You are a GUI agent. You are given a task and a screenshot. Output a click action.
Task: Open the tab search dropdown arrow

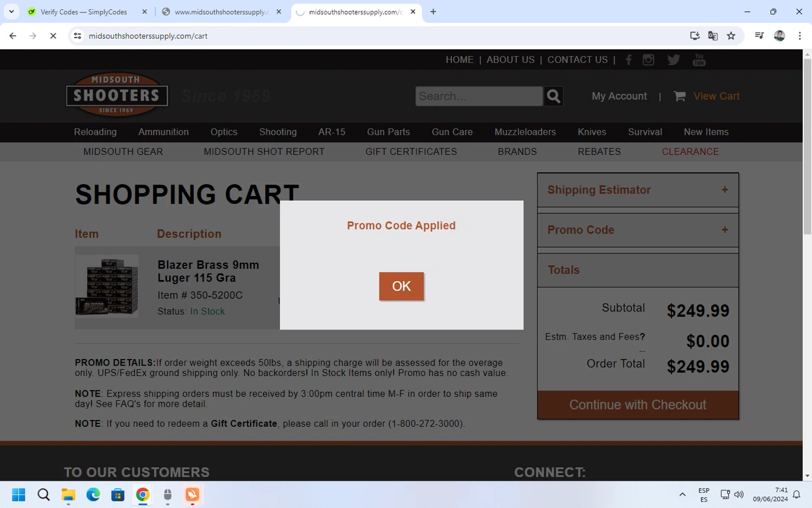click(11, 11)
